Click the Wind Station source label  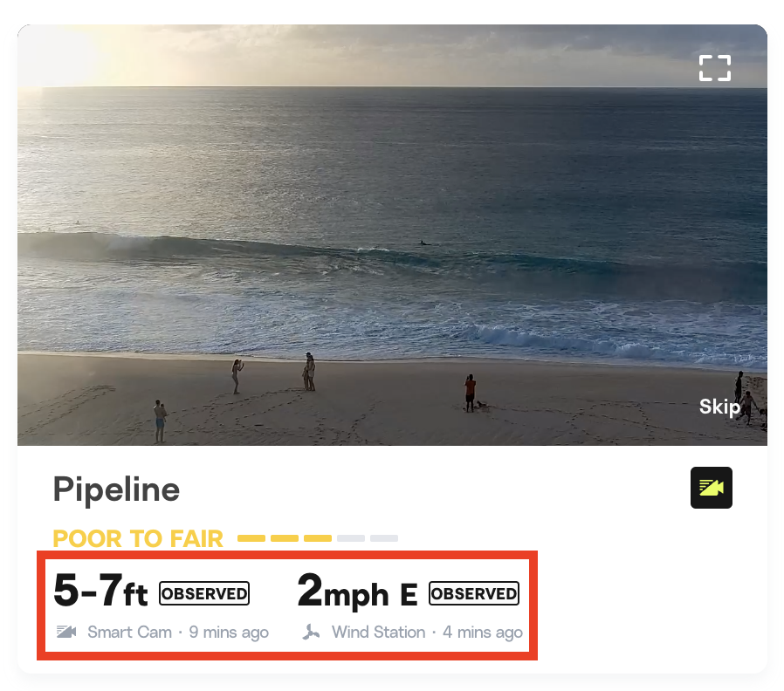click(378, 632)
